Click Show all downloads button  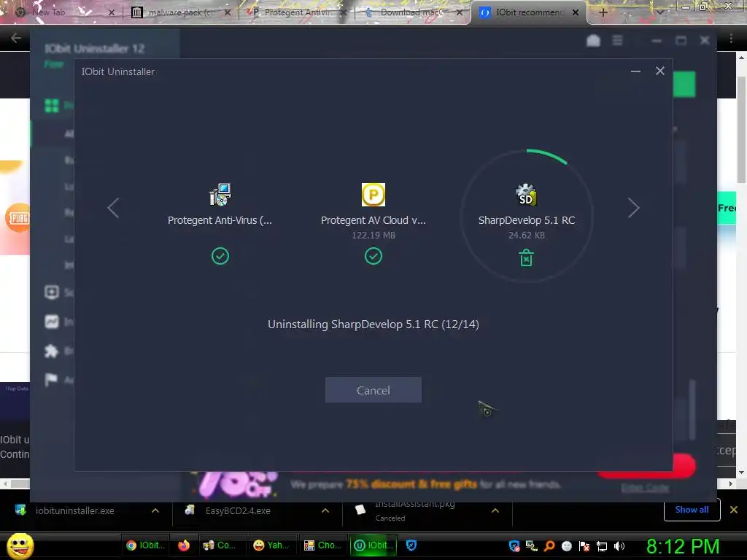pos(692,510)
